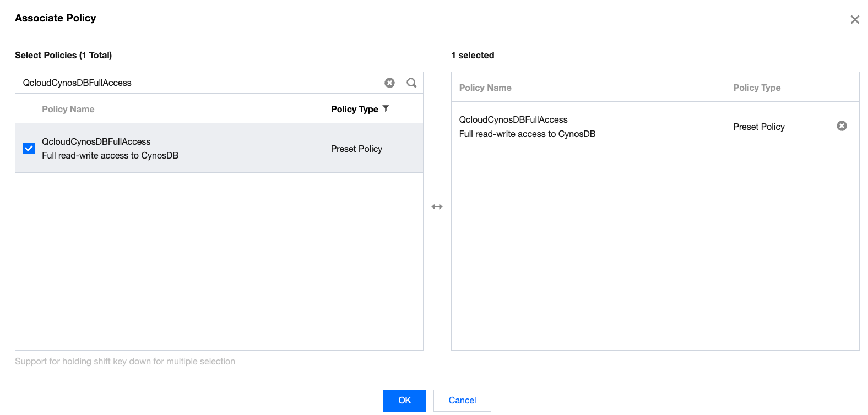
Task: Close the Associate Policy dialog
Action: (855, 20)
